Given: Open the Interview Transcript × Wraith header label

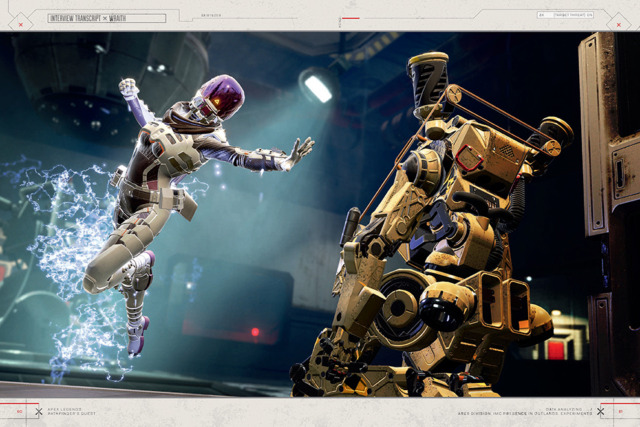Looking at the screenshot, I should point(107,18).
